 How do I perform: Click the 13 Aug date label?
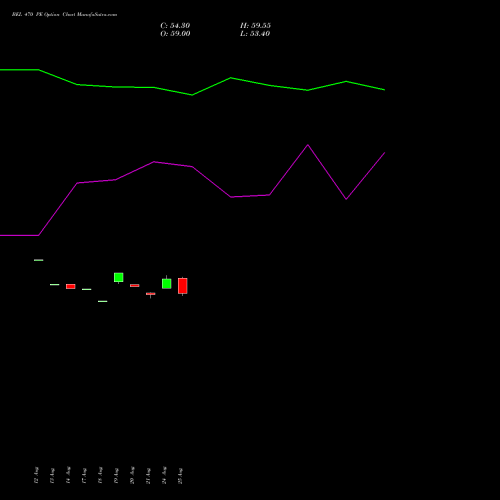click(52, 475)
